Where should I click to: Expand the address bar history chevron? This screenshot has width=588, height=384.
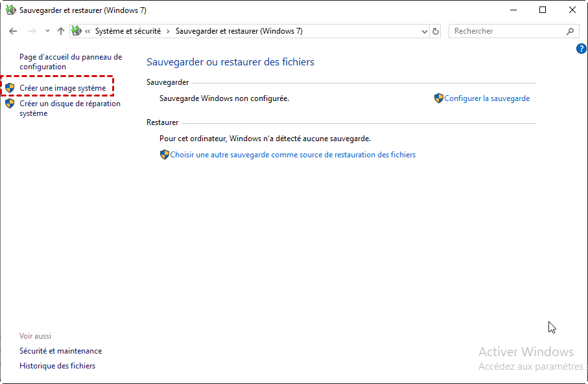424,32
